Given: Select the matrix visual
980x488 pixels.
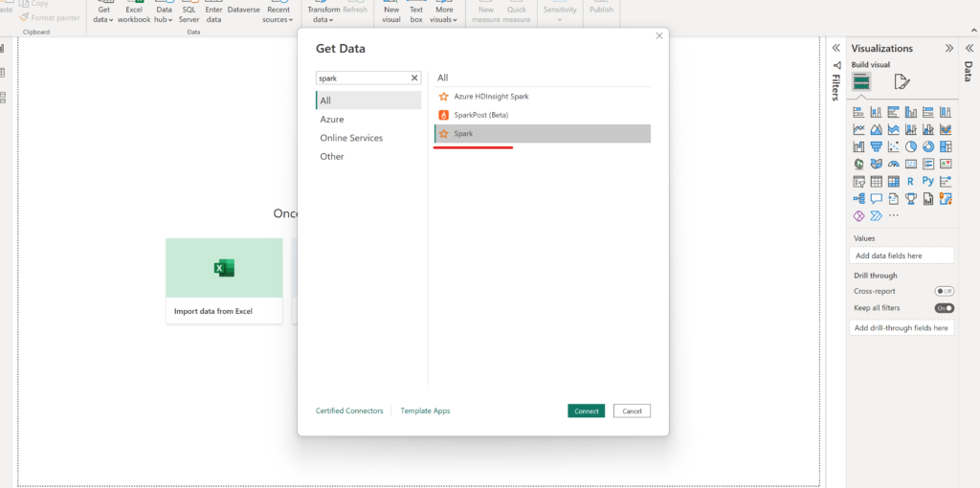Looking at the screenshot, I should point(894,182).
